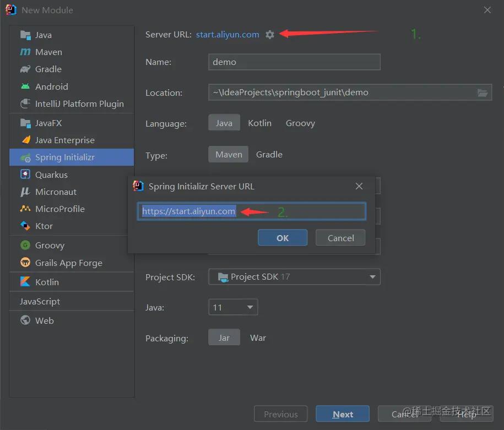
Task: Select Spring Initializr module type
Action: click(72, 157)
